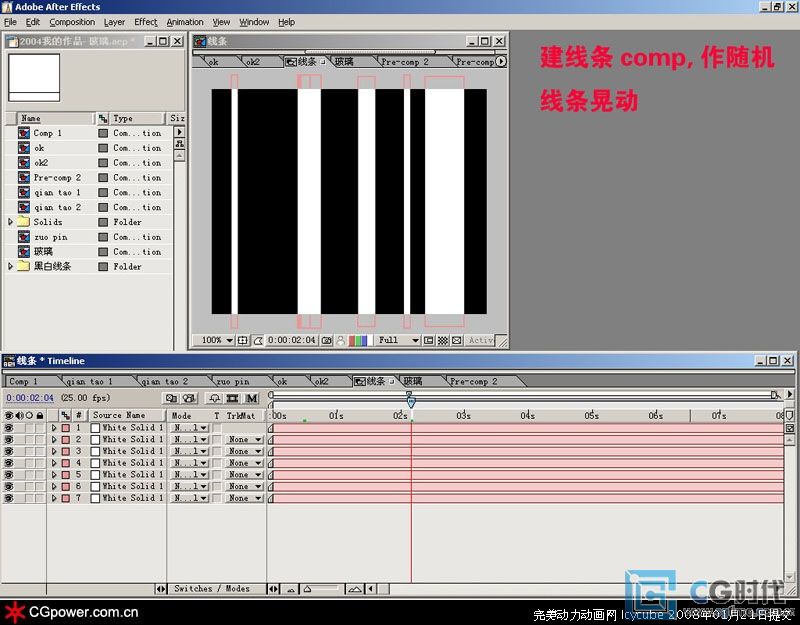Image resolution: width=800 pixels, height=625 pixels.
Task: Click the comp marker bin in timeline
Action: pyautogui.click(x=789, y=415)
